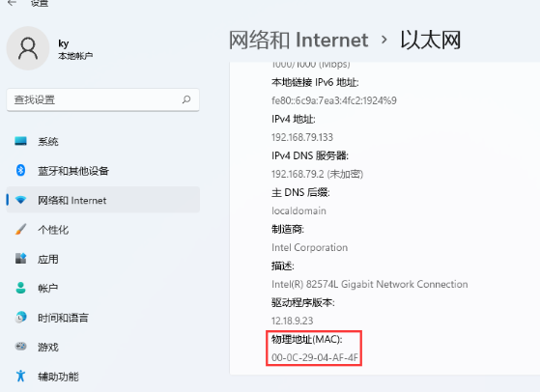540x392 pixels.
Task: Click the 物理地址(MAC): label
Action: (x=307, y=339)
